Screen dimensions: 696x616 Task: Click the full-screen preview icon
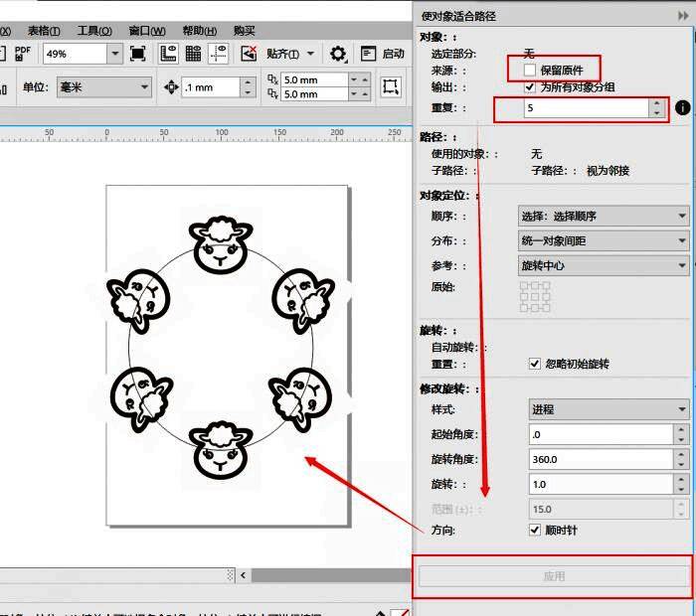click(138, 54)
